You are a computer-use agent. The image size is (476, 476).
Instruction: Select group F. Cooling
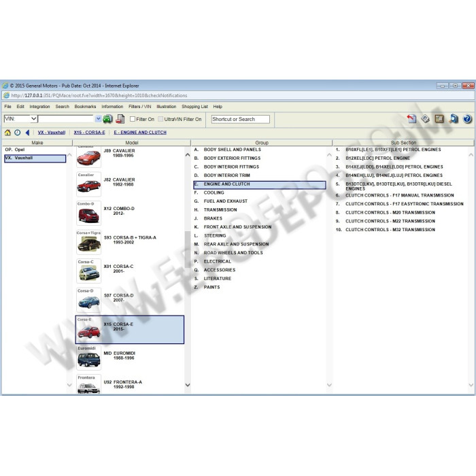pyautogui.click(x=209, y=192)
